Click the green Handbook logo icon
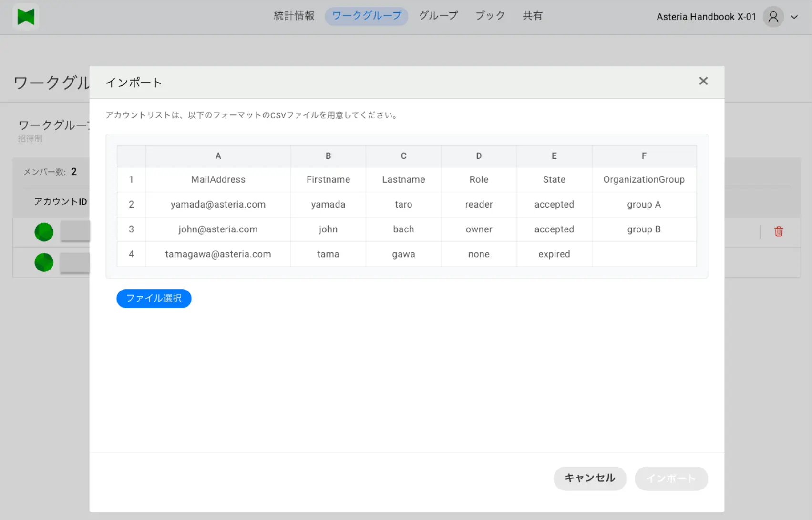This screenshot has width=812, height=520. 26,17
